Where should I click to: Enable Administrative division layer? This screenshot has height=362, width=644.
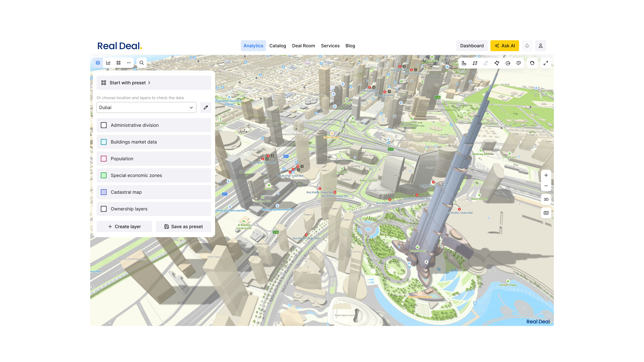[104, 125]
